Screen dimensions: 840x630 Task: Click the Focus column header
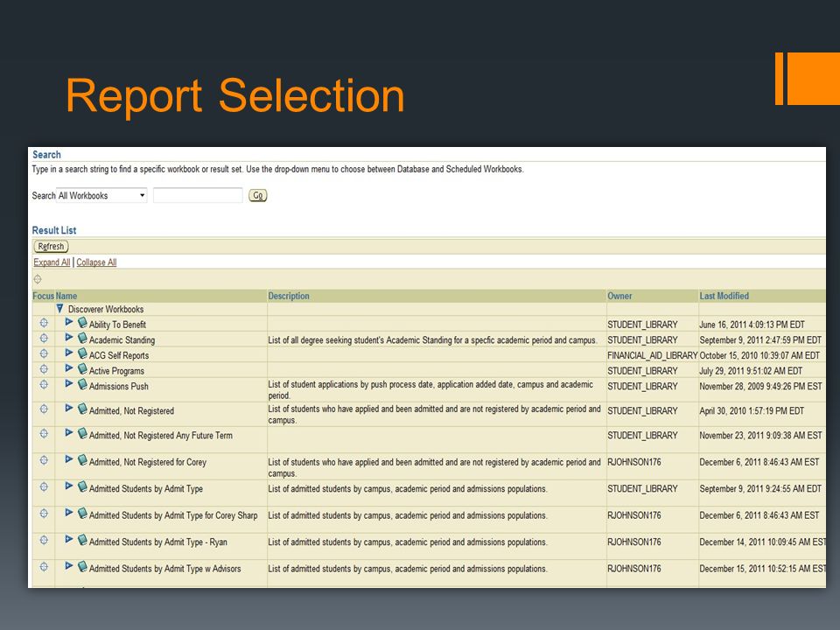(x=44, y=296)
